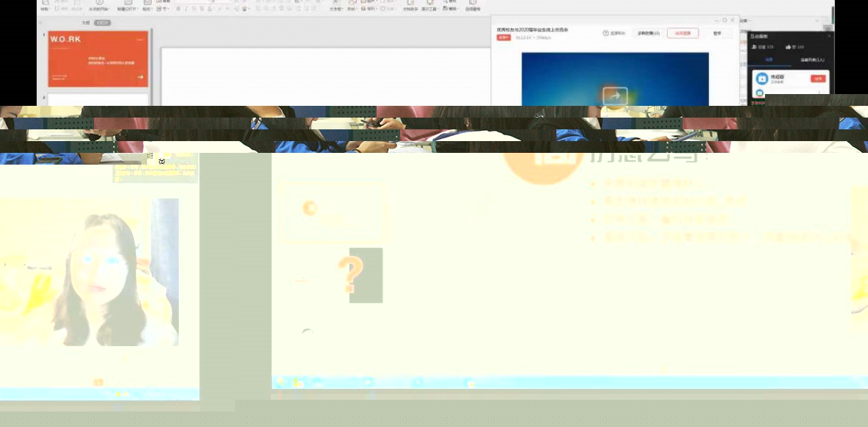The height and width of the screenshot is (427, 868).
Task: Click the blue avatar icon in the message card
Action: point(761,79)
